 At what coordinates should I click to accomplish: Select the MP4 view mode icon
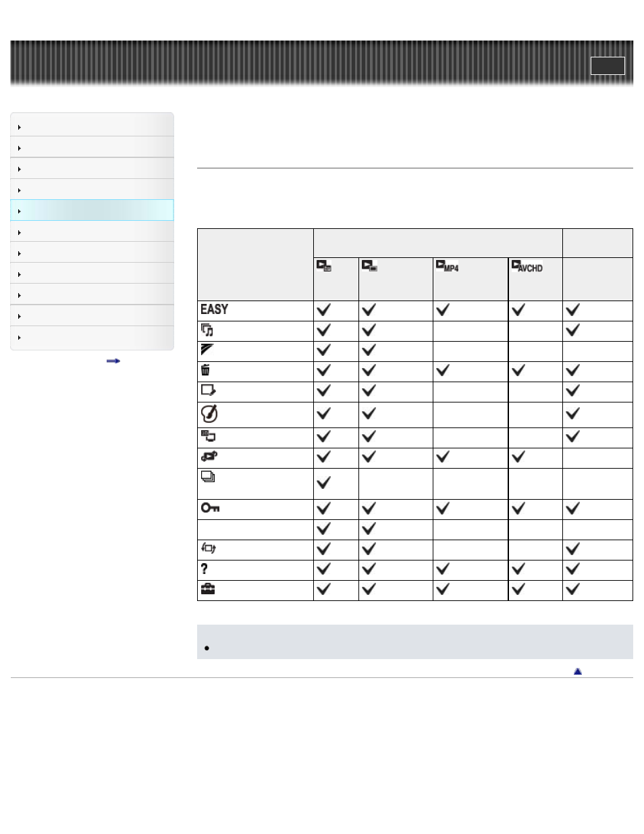tap(447, 266)
